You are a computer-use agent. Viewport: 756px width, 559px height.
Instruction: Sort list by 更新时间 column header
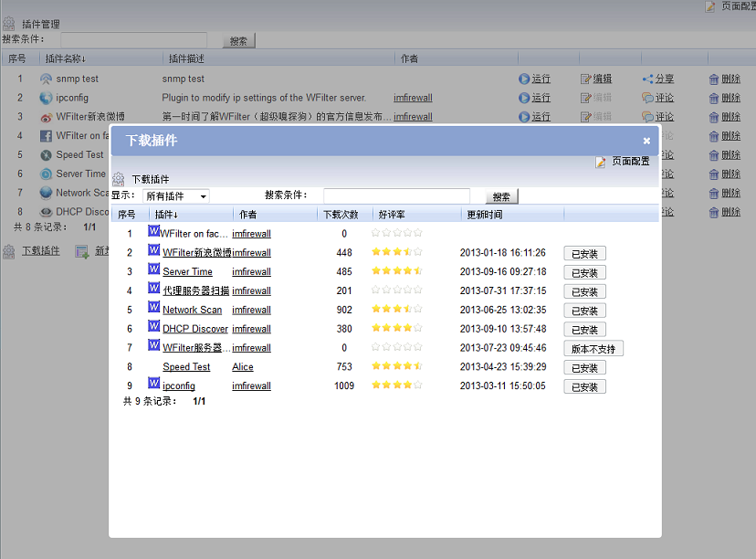coord(484,215)
